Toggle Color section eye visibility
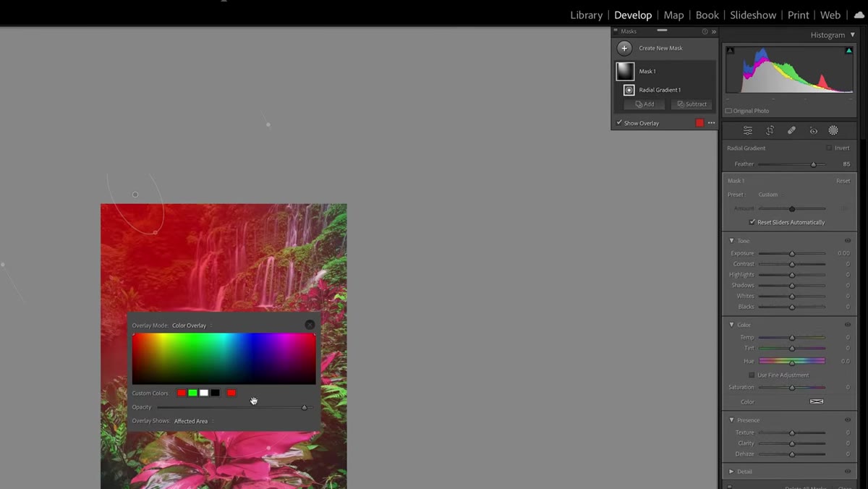 point(848,325)
